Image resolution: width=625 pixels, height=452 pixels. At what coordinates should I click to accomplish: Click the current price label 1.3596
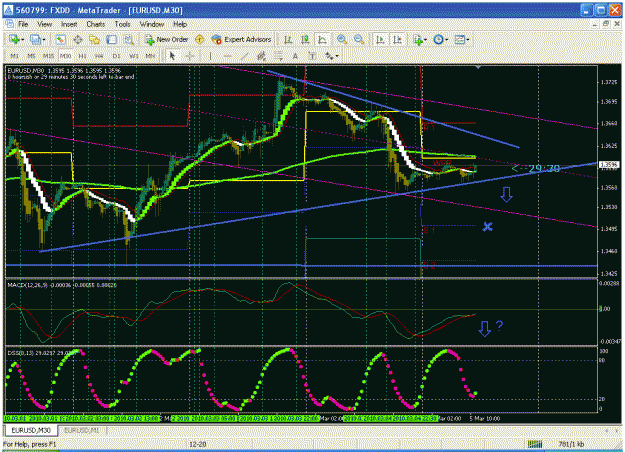click(609, 165)
